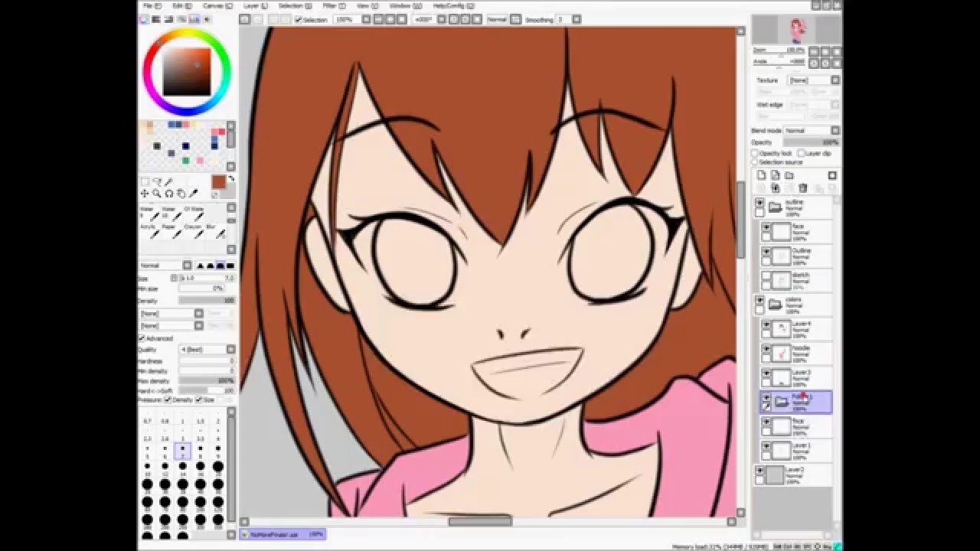Swap foreground and background colors
980x551 pixels.
coord(231,178)
